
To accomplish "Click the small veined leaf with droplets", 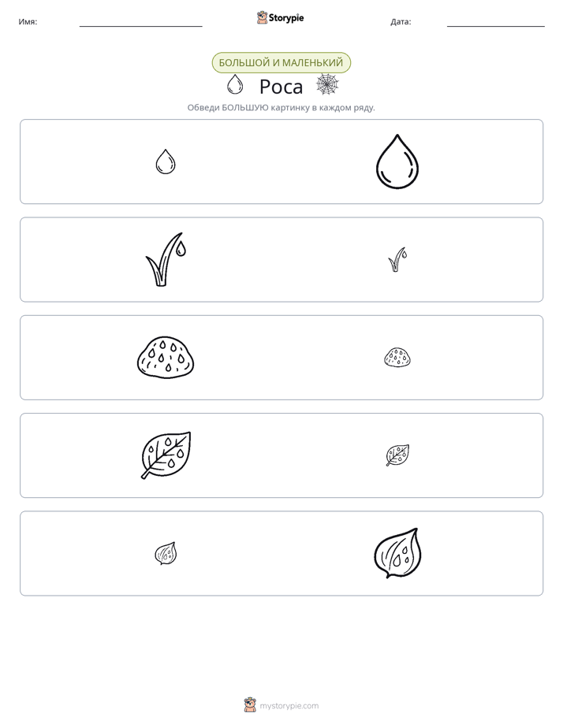I will 397,455.
